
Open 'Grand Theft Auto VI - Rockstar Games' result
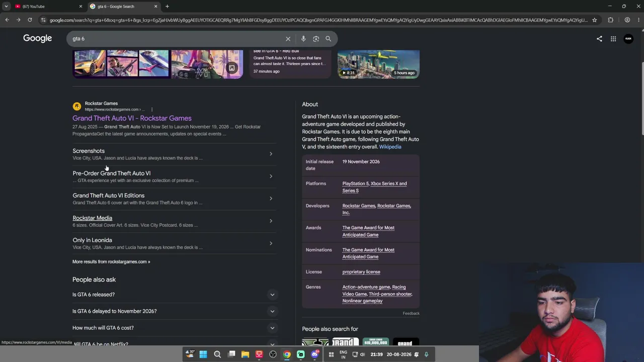point(132,118)
